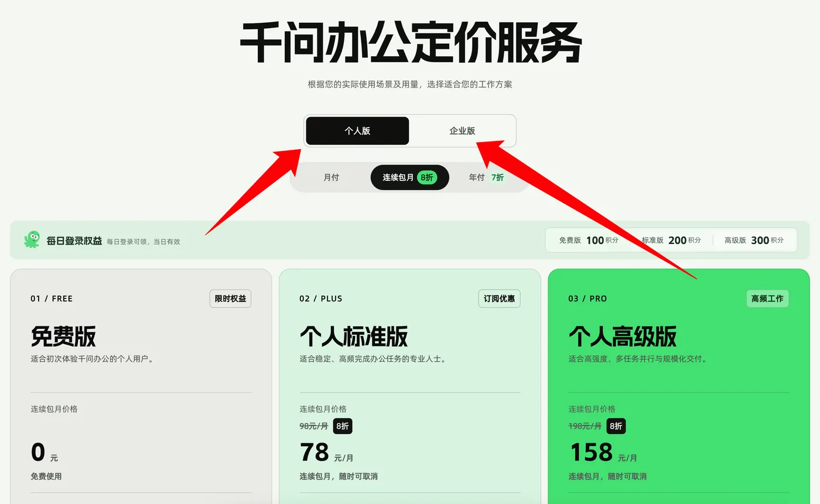Switch to the 个人版 tab
This screenshot has width=820, height=504.
(x=357, y=131)
